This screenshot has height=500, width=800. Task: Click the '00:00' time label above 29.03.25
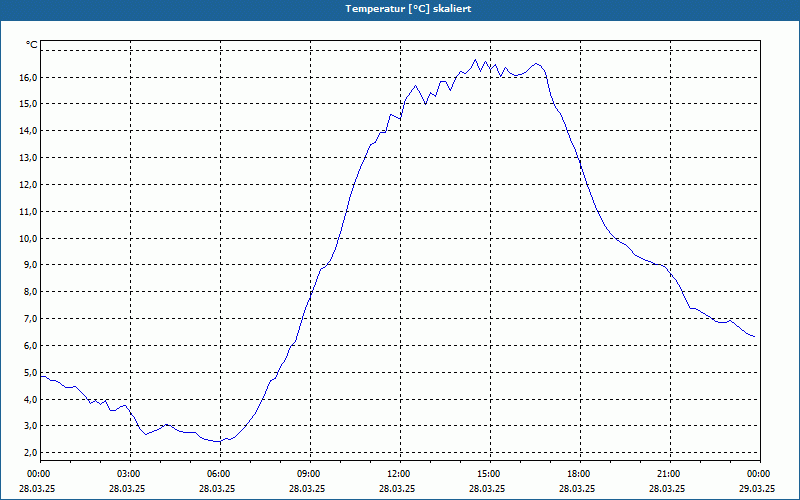pos(759,474)
